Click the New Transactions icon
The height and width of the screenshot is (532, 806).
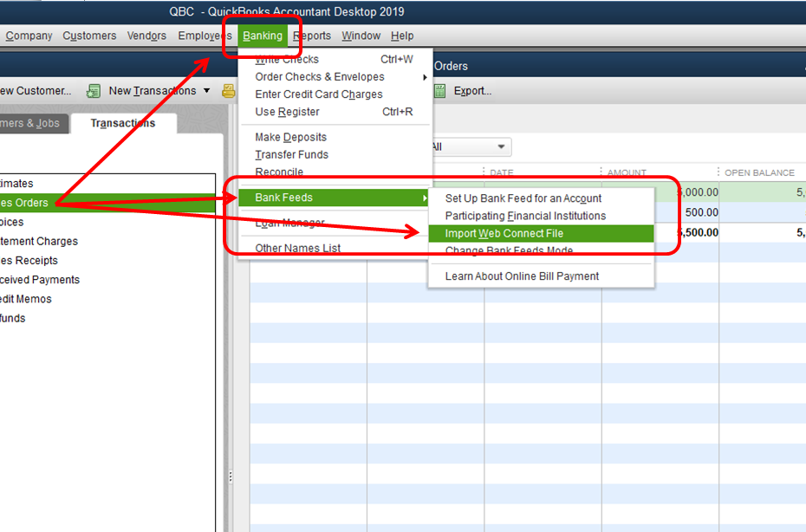pos(93,91)
